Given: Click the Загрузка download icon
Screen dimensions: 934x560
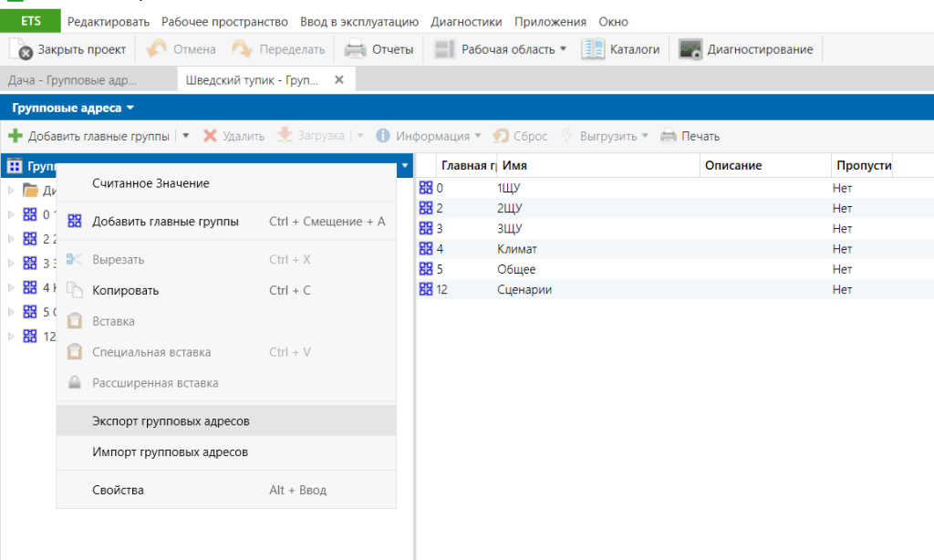Looking at the screenshot, I should [x=285, y=135].
